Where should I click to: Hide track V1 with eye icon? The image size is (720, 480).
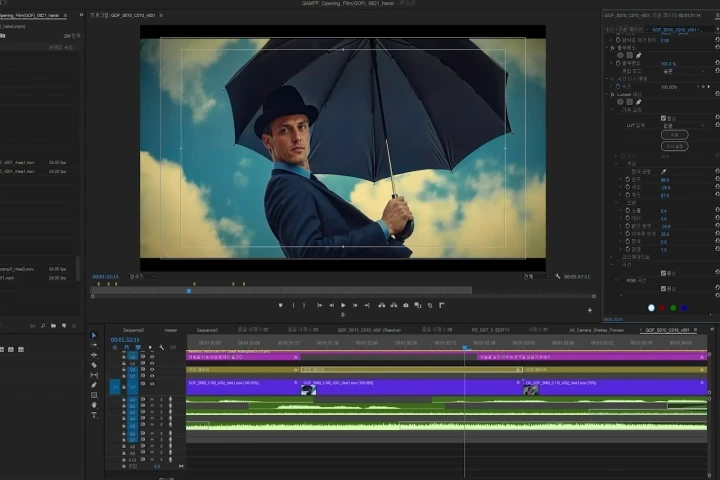[152, 384]
